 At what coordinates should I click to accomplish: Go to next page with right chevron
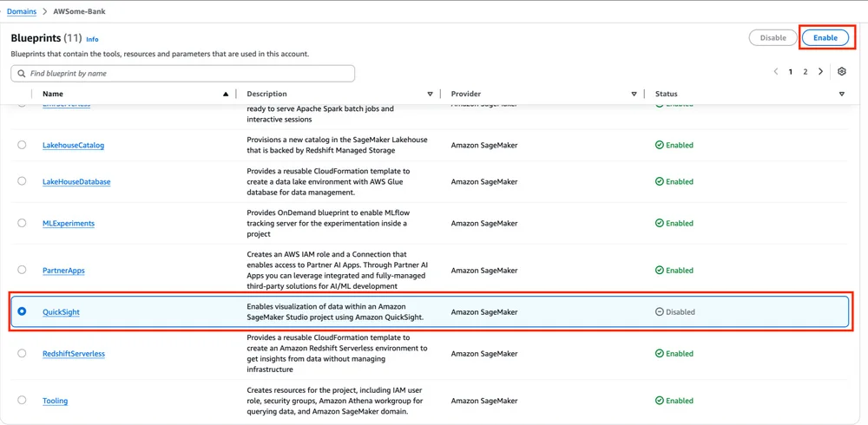[x=821, y=71]
